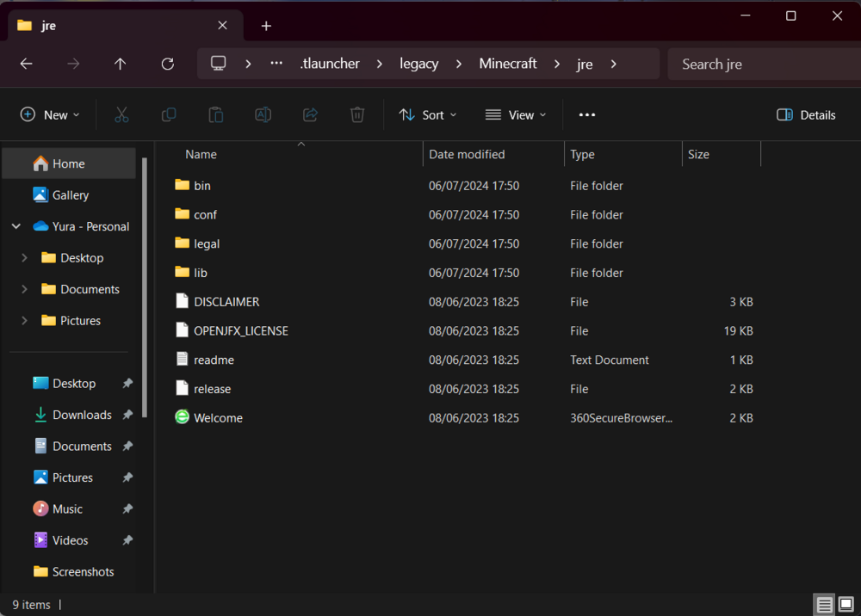Navigate to Minecraft in breadcrumb
The width and height of the screenshot is (861, 616).
point(508,64)
